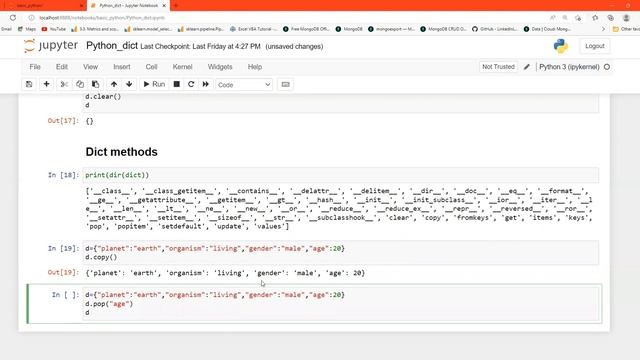Click the d.clear() line in the top cell
The image size is (640, 360).
tap(103, 97)
